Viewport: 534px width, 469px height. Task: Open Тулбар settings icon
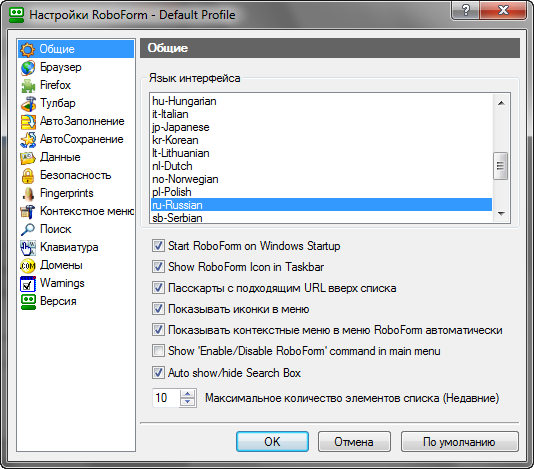28,104
